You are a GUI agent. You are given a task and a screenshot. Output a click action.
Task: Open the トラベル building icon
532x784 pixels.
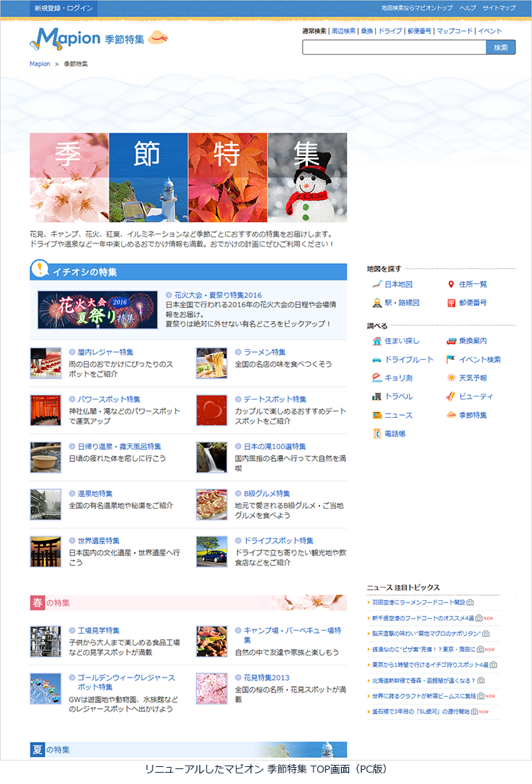pyautogui.click(x=377, y=397)
